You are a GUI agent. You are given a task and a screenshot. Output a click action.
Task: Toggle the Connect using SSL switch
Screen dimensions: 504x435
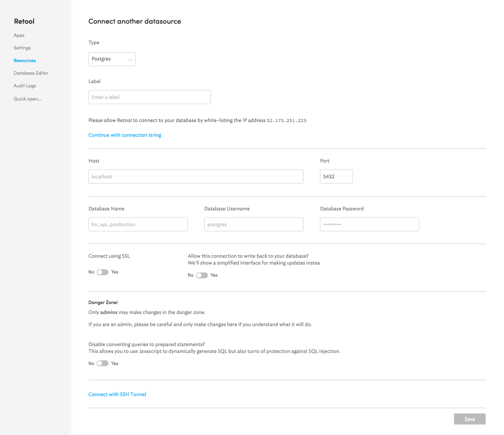pyautogui.click(x=103, y=272)
